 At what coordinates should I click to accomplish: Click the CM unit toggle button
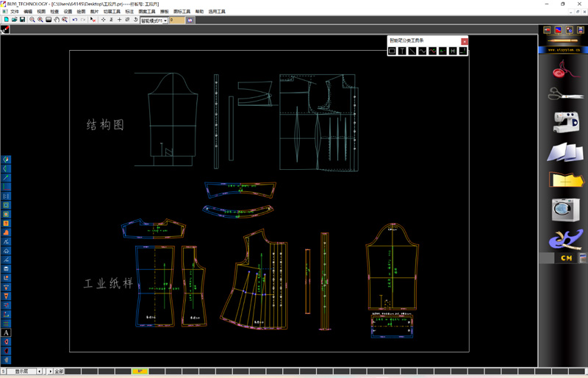pos(566,258)
